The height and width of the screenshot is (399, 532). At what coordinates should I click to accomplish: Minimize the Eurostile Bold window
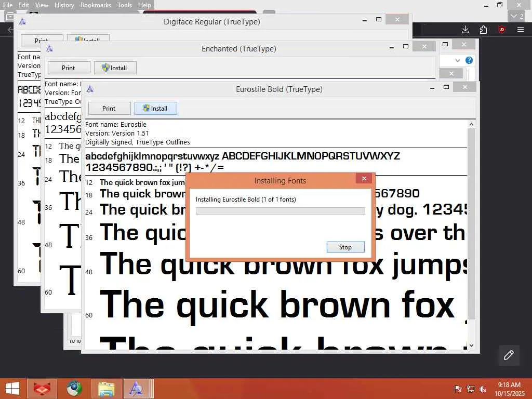pyautogui.click(x=432, y=88)
